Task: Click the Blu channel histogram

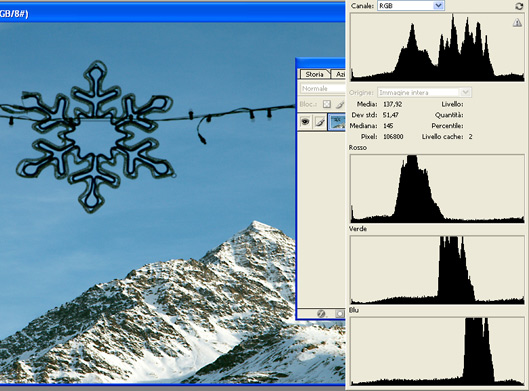Action: coord(437,351)
